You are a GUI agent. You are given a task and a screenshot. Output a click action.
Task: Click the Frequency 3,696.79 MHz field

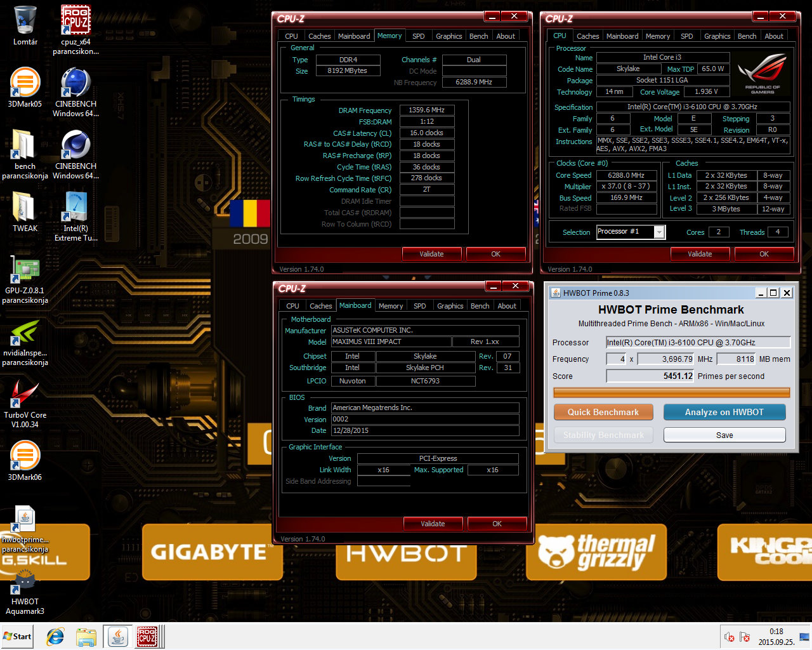666,359
